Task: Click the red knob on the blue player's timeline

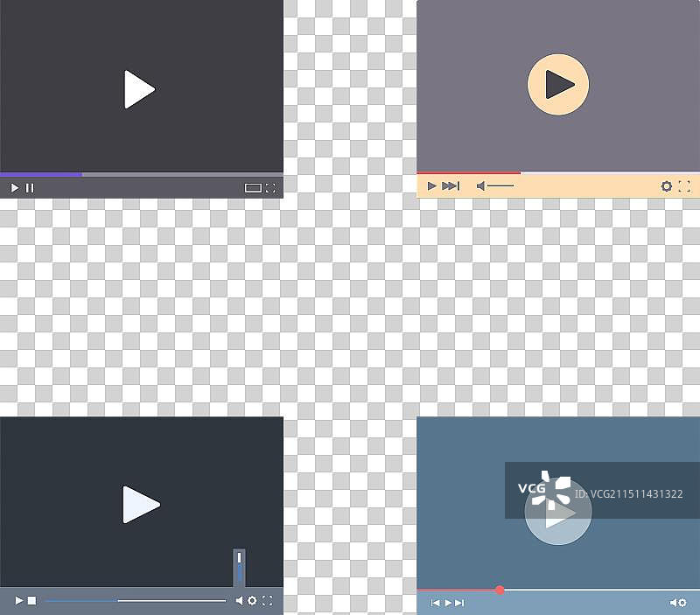Action: click(500, 590)
